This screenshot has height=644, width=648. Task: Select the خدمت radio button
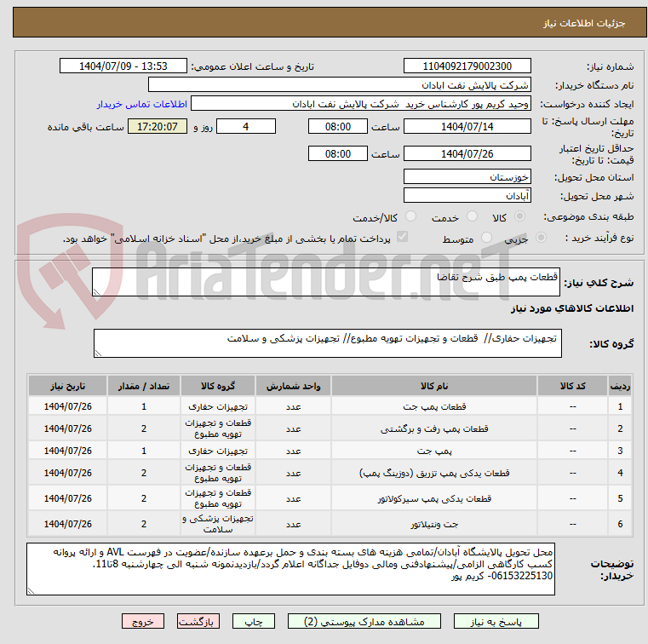(472, 216)
